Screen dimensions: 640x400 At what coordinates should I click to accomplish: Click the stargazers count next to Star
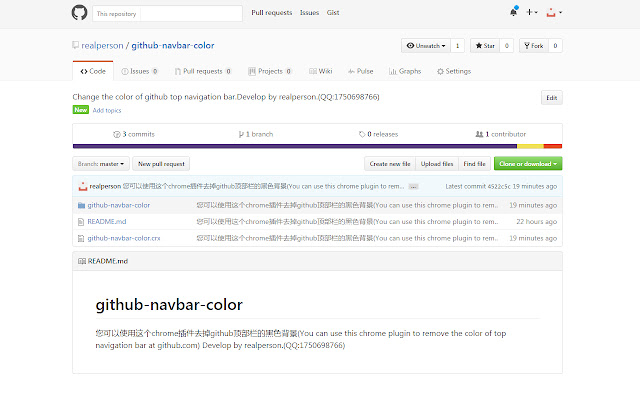[x=507, y=46]
